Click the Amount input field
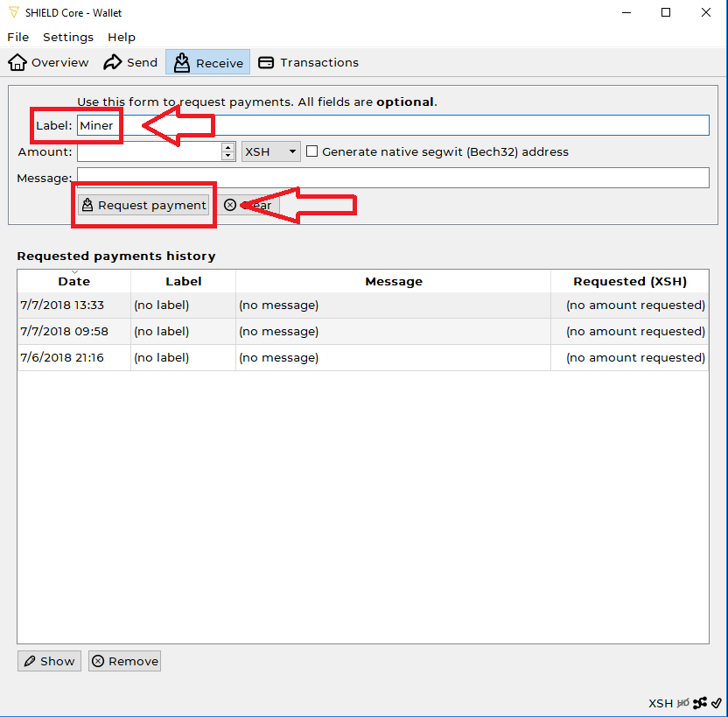Viewport: 728px width, 717px height. tap(150, 151)
